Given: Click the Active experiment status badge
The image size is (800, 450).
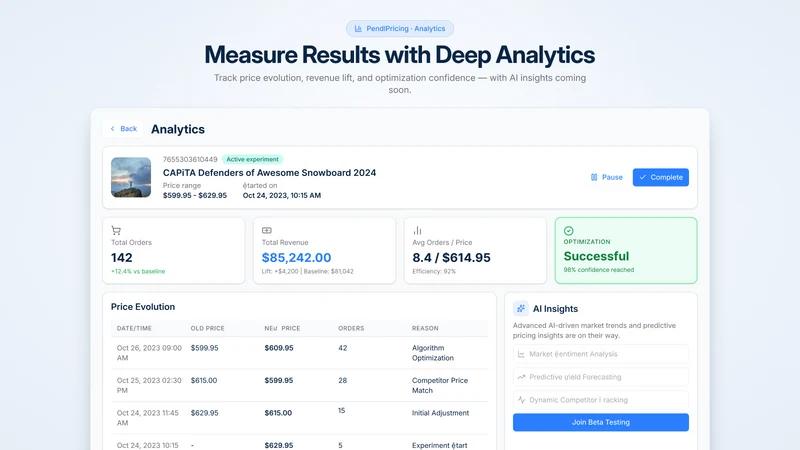Looking at the screenshot, I should click(253, 159).
